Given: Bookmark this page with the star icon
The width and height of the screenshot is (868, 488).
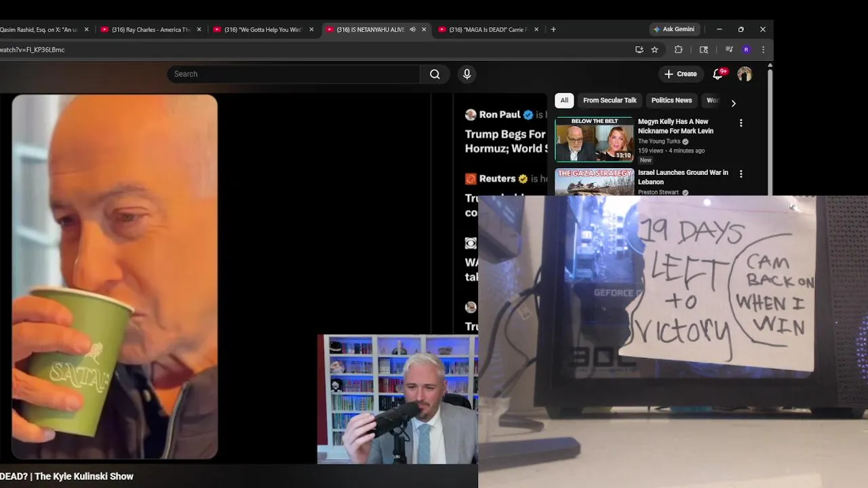Looking at the screenshot, I should point(654,49).
